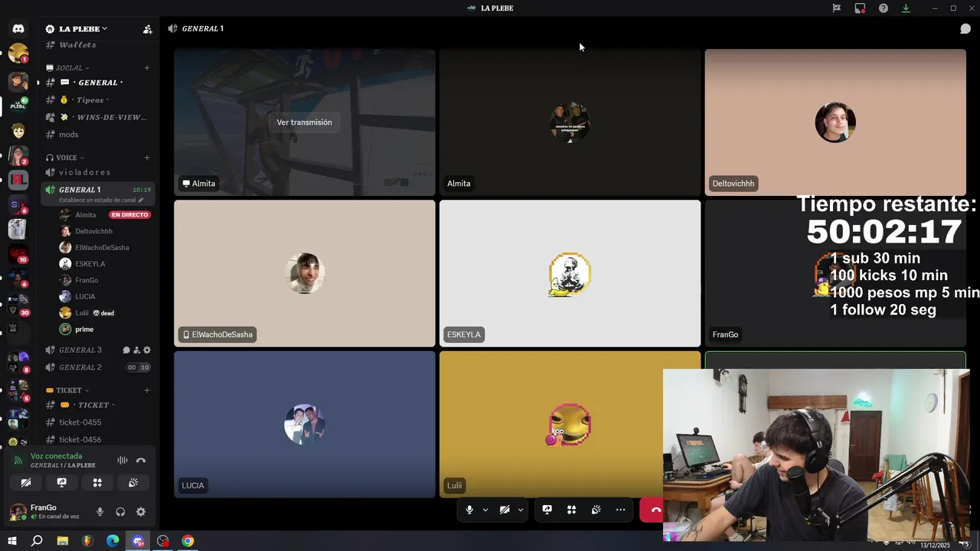The width and height of the screenshot is (980, 551).
Task: Open Windows Start menu on the taskbar
Action: click(12, 541)
